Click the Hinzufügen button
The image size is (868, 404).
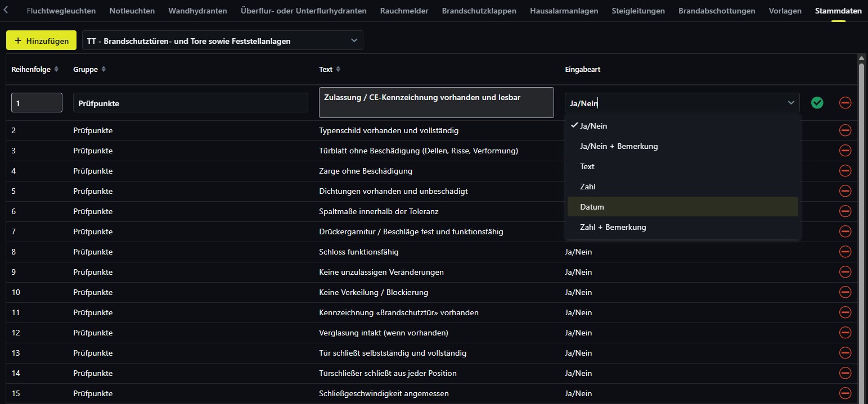[x=41, y=40]
